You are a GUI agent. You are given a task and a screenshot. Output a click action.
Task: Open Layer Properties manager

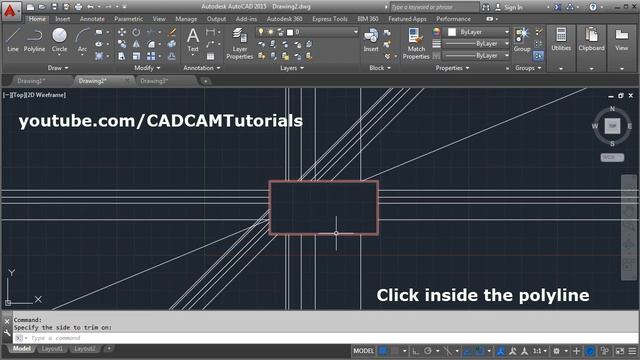pyautogui.click(x=240, y=44)
